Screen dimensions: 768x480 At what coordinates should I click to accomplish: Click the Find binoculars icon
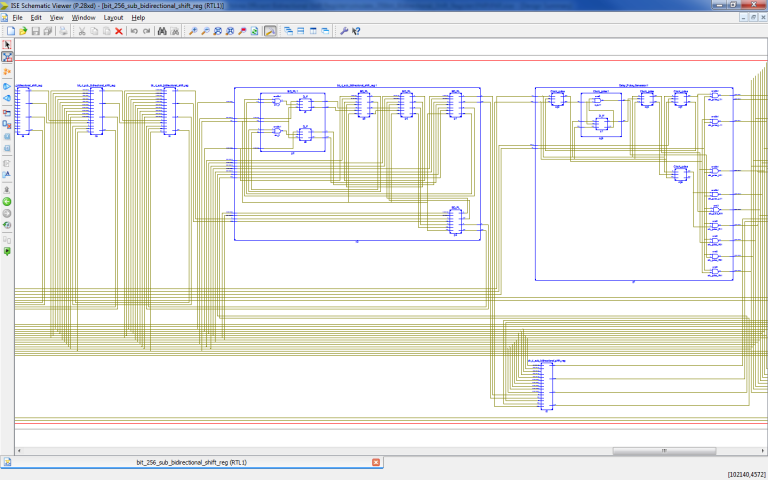click(161, 31)
